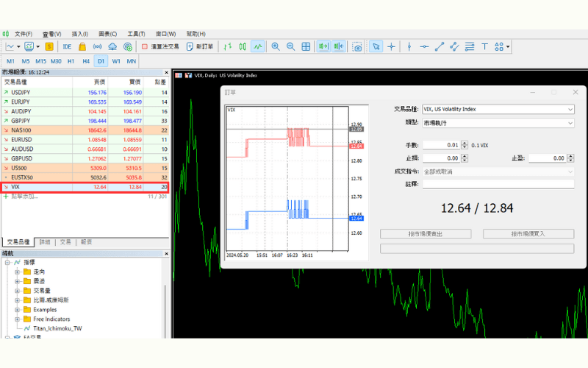This screenshot has width=588, height=368.
Task: Switch chart to candlestick view icon
Action: coord(243,46)
